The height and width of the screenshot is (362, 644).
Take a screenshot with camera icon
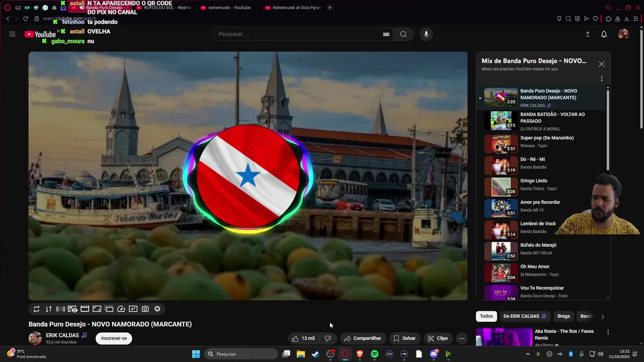click(x=145, y=309)
